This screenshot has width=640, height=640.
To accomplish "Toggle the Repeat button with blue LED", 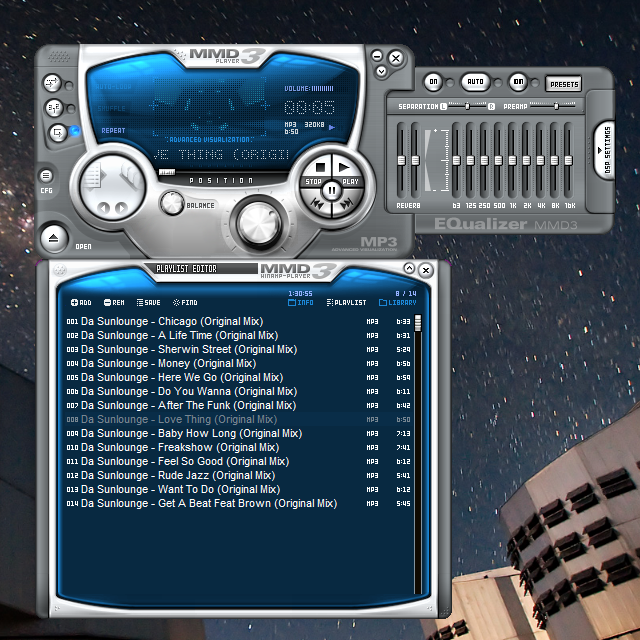I will (58, 133).
